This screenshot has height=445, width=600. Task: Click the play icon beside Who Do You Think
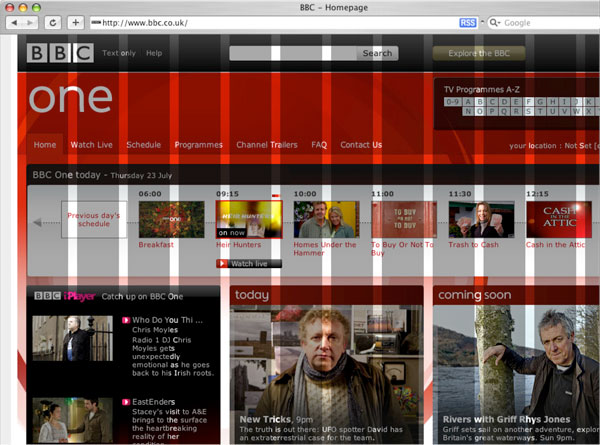[x=125, y=321]
